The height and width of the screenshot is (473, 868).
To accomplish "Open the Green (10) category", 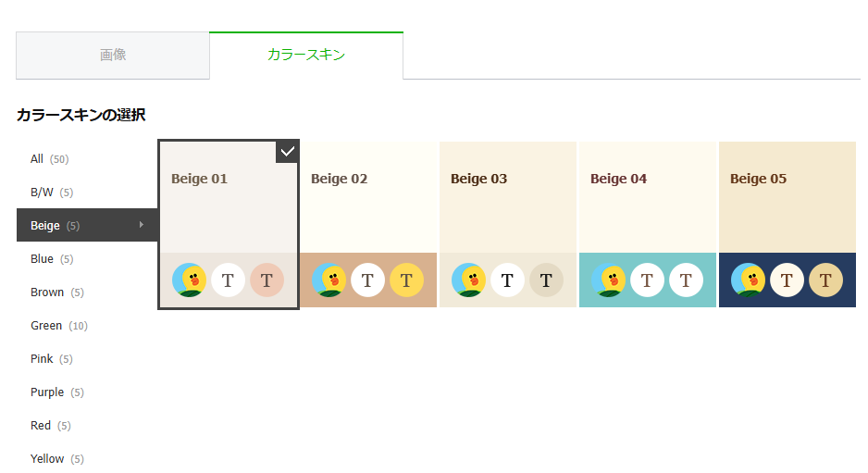I will coord(59,326).
